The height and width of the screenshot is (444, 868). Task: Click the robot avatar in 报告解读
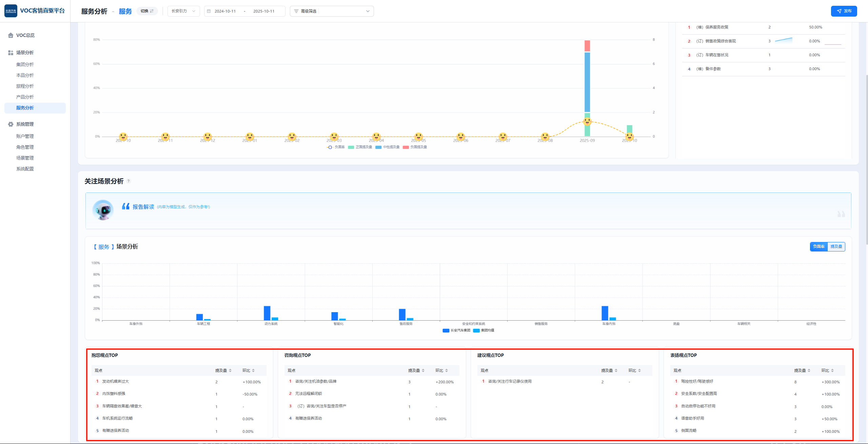coord(103,210)
